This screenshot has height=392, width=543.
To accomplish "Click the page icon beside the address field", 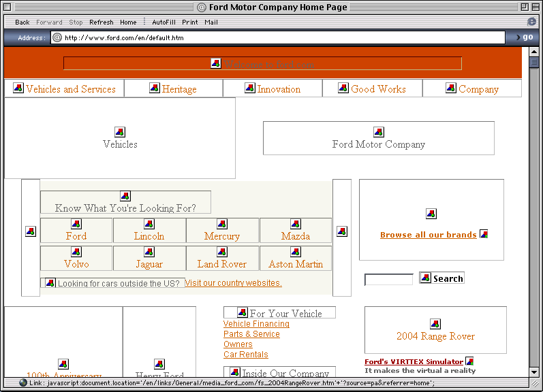I will click(57, 37).
